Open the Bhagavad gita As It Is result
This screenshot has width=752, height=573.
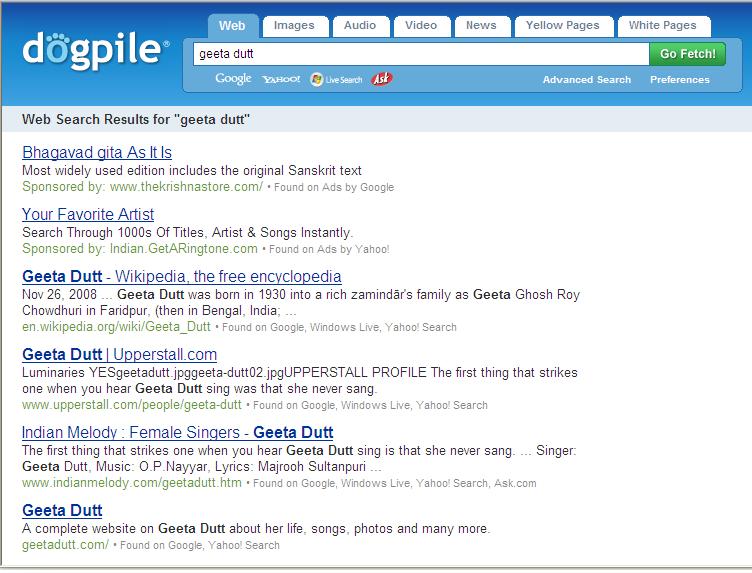[97, 152]
